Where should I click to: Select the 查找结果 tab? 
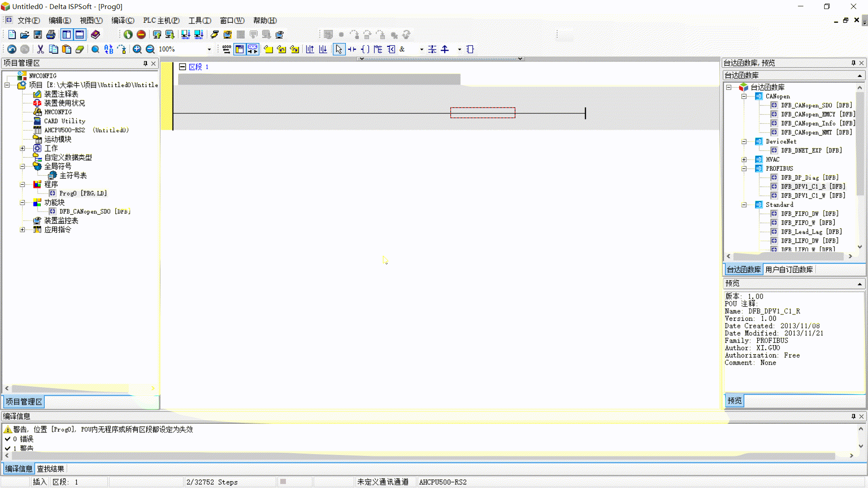51,469
